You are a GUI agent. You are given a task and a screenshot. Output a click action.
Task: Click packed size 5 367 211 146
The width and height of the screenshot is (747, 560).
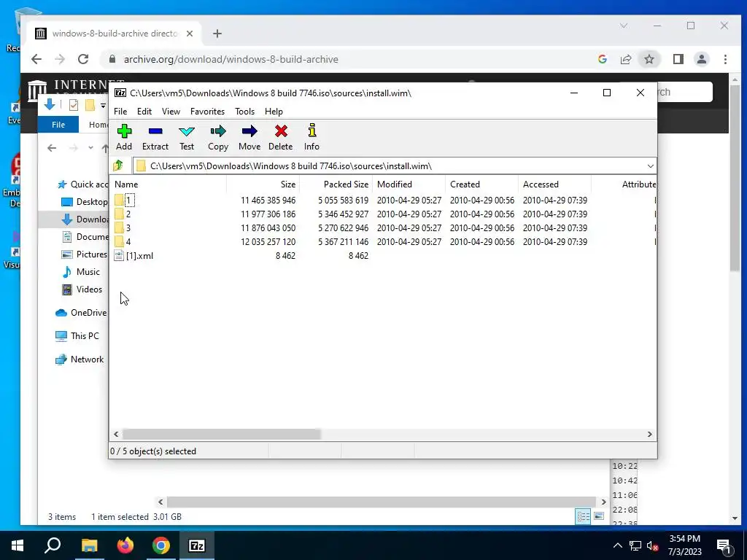tap(343, 242)
